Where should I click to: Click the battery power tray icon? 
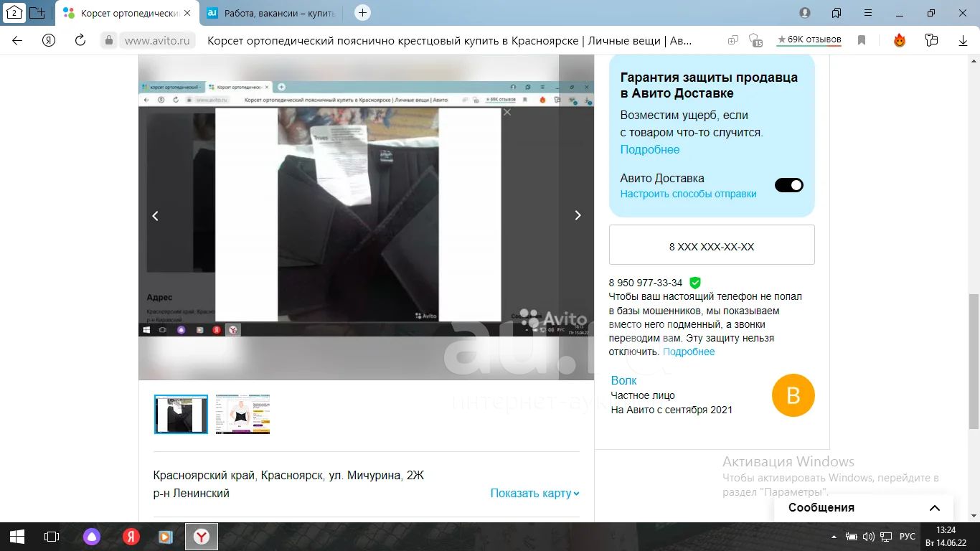(x=852, y=537)
